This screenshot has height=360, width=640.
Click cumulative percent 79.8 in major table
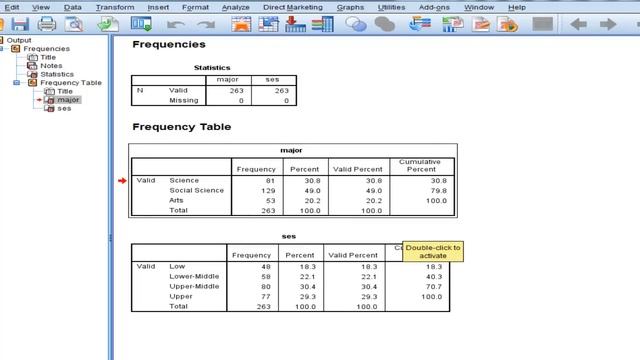point(438,191)
